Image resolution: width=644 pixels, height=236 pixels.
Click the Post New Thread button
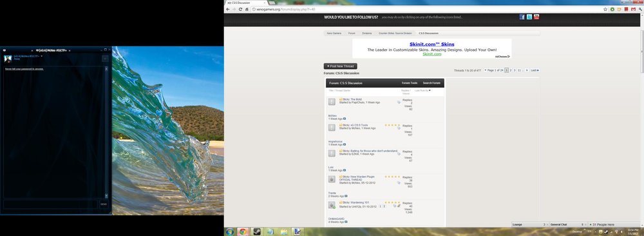(340, 66)
